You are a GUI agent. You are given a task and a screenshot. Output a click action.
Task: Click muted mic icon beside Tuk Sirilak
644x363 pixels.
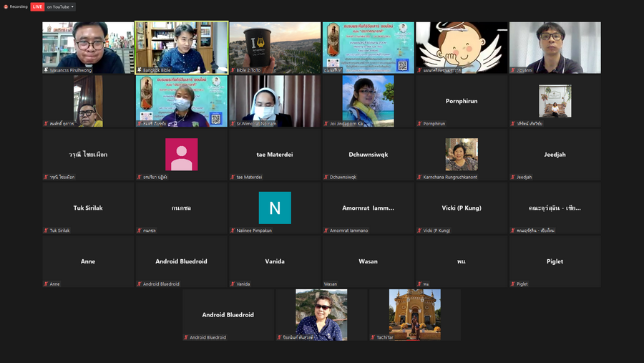point(46,231)
